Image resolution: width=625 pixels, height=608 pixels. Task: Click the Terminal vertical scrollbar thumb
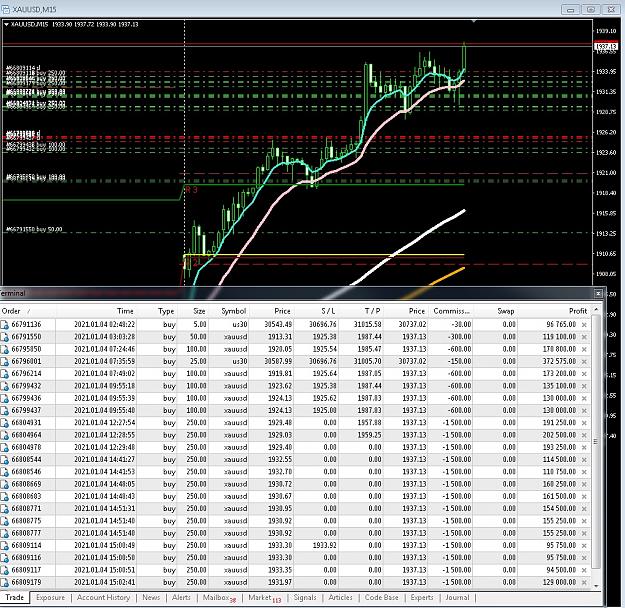click(x=596, y=441)
